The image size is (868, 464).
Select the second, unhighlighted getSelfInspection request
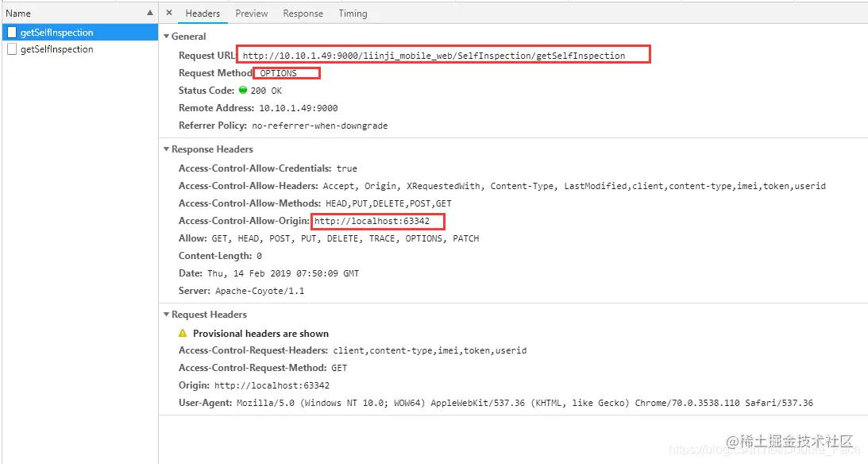click(79, 49)
